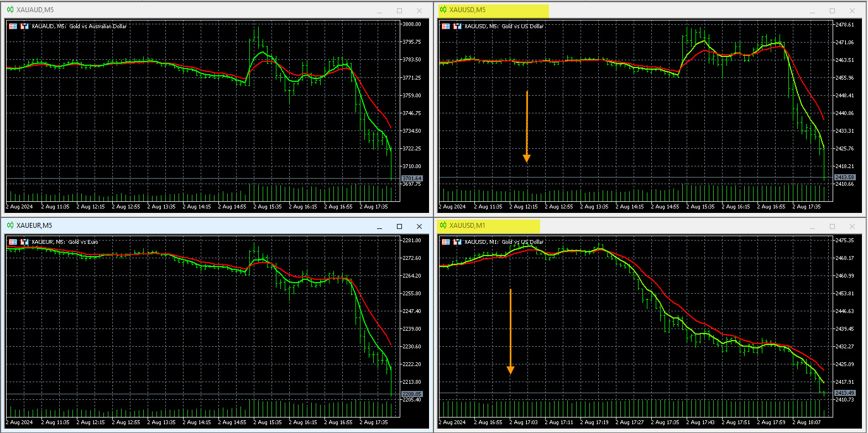Click current price tag 2208.05 in XAUEUR chart

412,394
